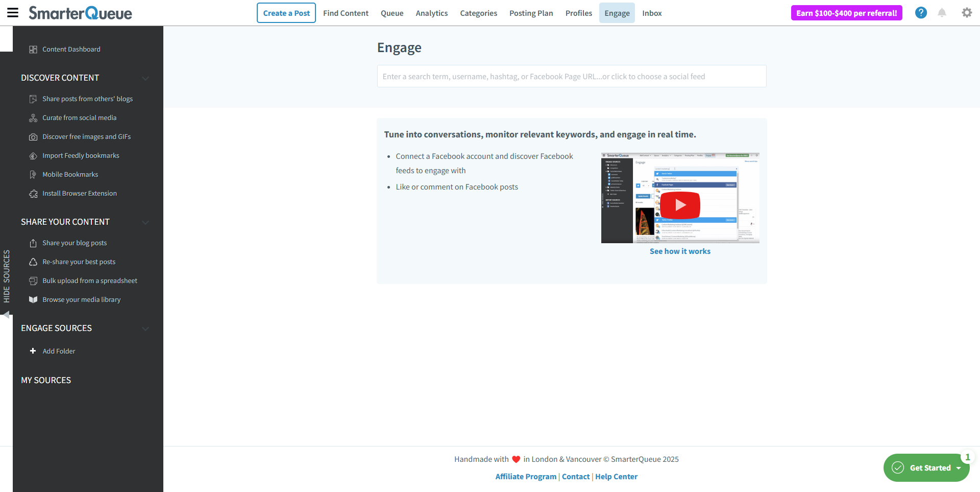Click the Create a Post button

coord(286,13)
